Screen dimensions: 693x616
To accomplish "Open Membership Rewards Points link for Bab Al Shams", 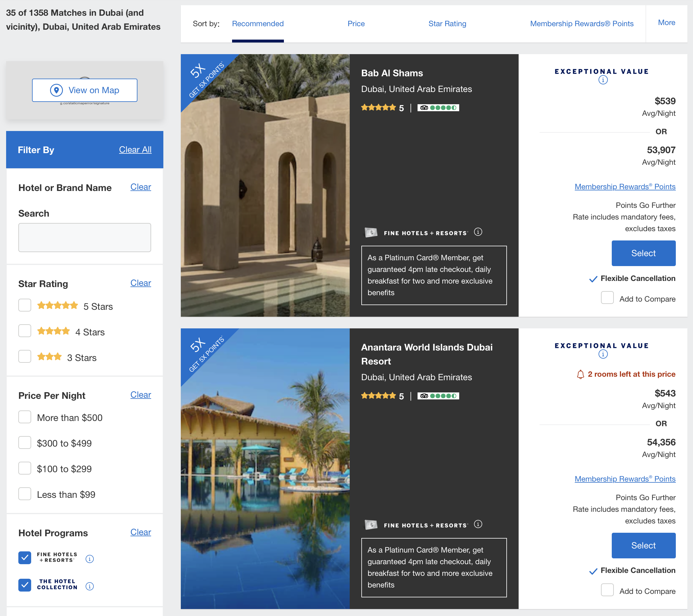I will tap(625, 187).
